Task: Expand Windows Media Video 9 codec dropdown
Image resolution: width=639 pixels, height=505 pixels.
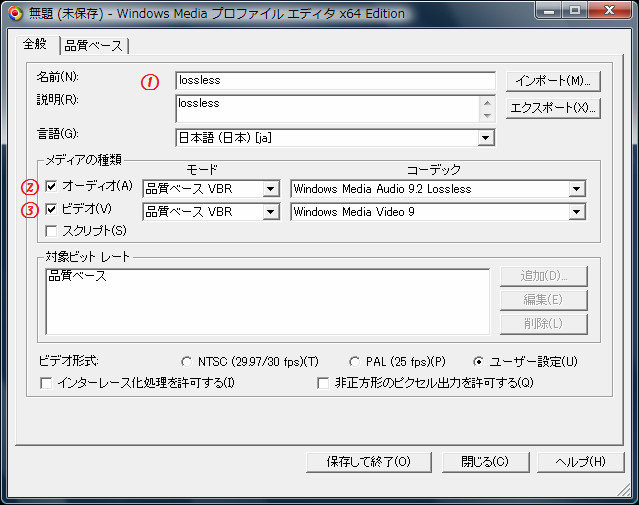Action: (576, 211)
